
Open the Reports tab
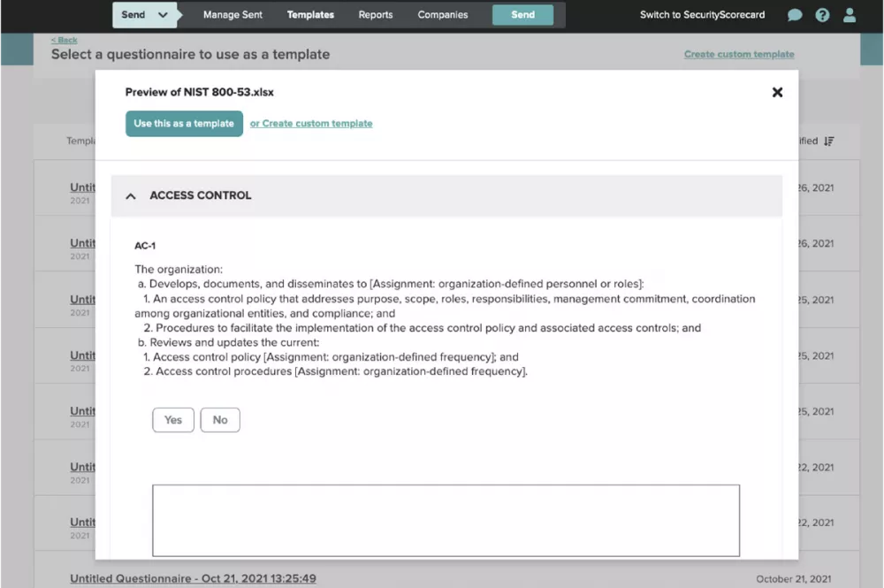(x=376, y=15)
